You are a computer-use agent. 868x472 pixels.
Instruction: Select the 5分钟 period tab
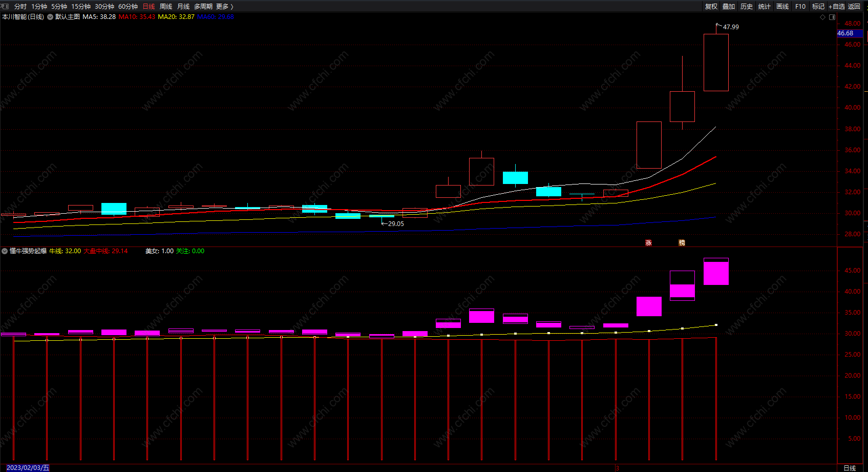coord(59,7)
